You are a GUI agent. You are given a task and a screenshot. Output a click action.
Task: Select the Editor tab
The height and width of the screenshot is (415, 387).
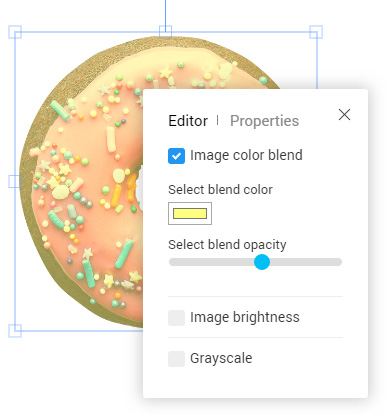[188, 121]
